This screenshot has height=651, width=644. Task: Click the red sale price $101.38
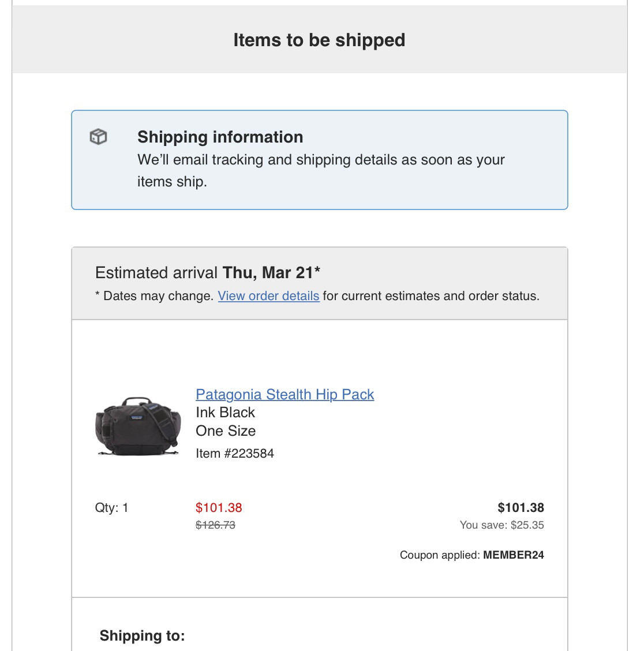[x=219, y=508]
